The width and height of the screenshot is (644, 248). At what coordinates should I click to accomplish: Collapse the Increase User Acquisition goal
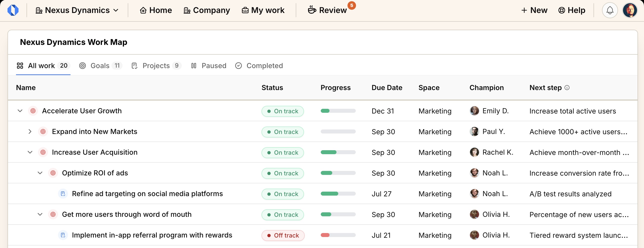tap(30, 152)
